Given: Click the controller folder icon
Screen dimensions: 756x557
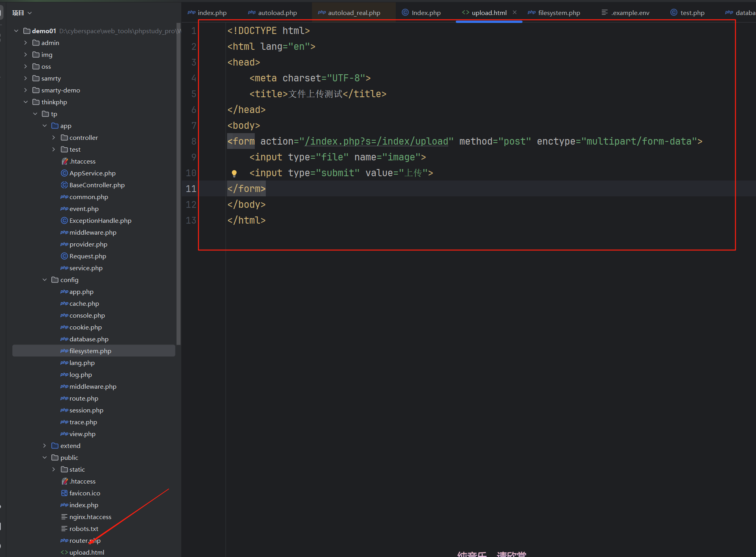Looking at the screenshot, I should pyautogui.click(x=64, y=137).
